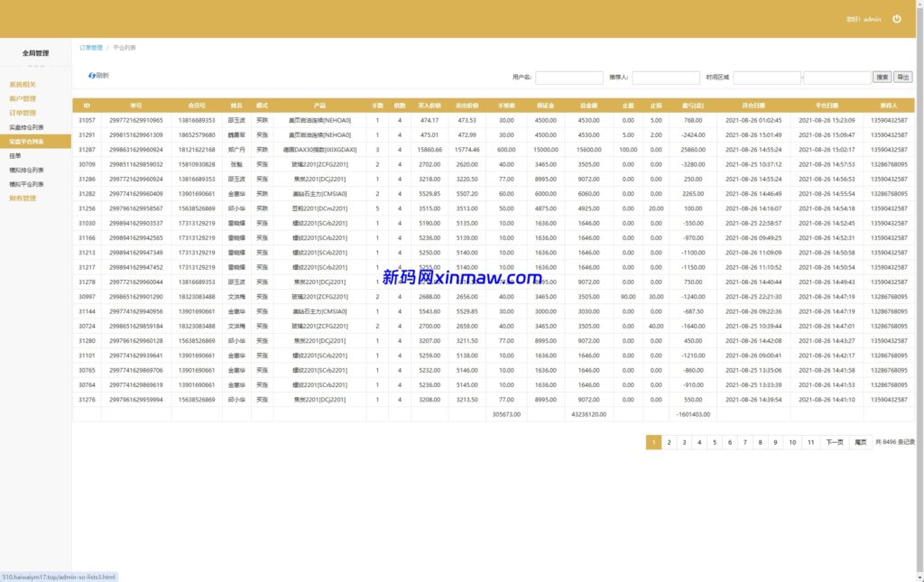Select 实盘平仓列表 sidebar item
The image size is (924, 582).
click(27, 142)
